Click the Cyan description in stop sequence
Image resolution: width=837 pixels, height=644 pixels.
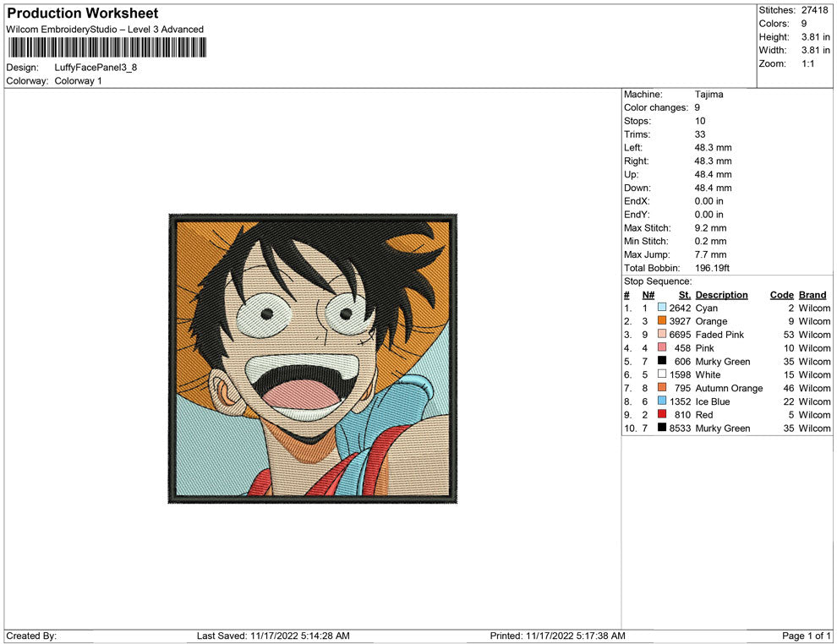[x=707, y=308]
